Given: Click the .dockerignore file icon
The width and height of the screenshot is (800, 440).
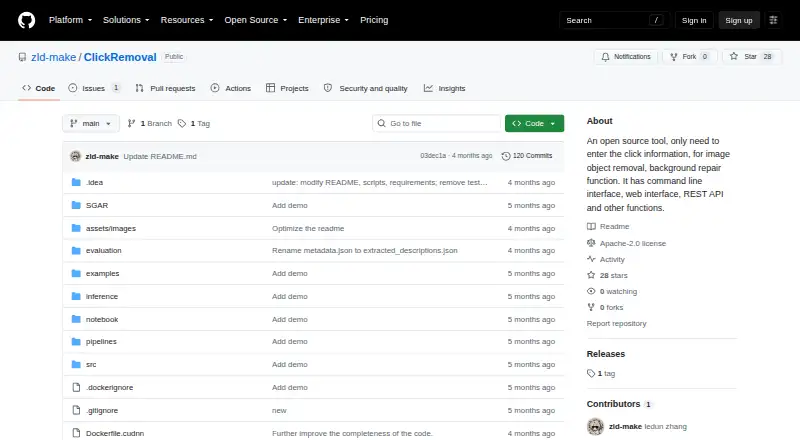Looking at the screenshot, I should (x=76, y=387).
